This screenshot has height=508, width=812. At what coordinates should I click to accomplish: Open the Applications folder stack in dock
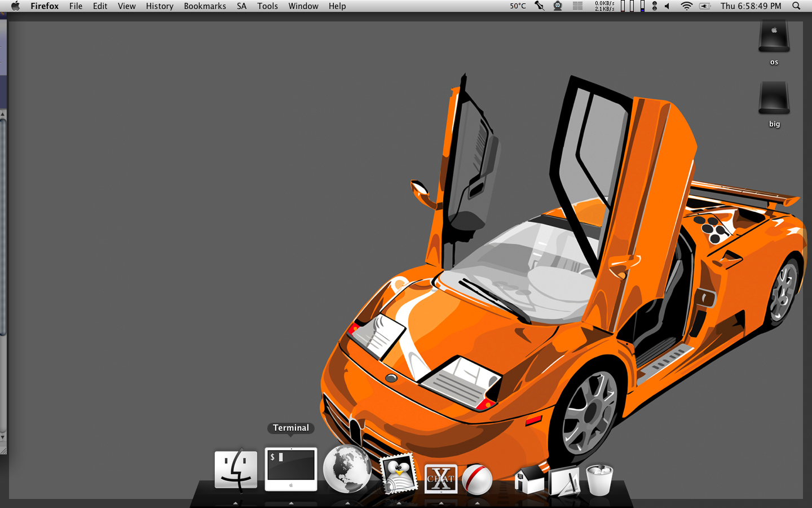coord(564,481)
